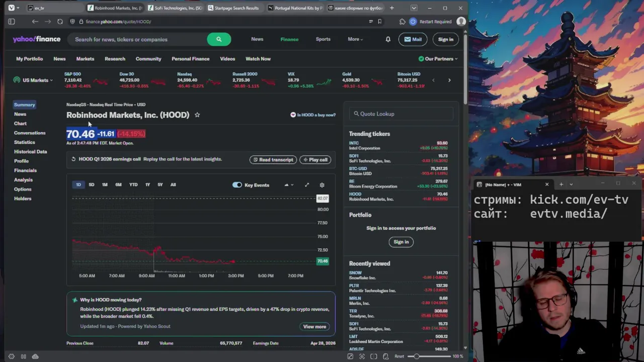Toggle browser sidebar panel icon
The width and height of the screenshot is (644, 362).
[x=12, y=22]
